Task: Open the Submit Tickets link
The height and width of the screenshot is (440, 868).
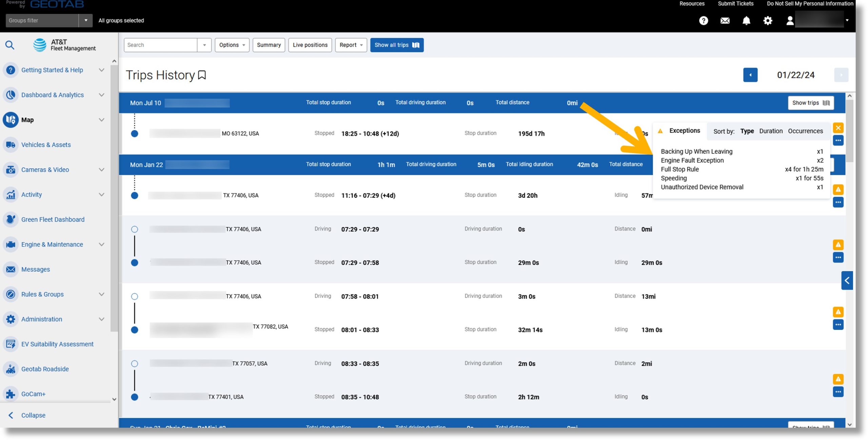Action: [x=735, y=4]
